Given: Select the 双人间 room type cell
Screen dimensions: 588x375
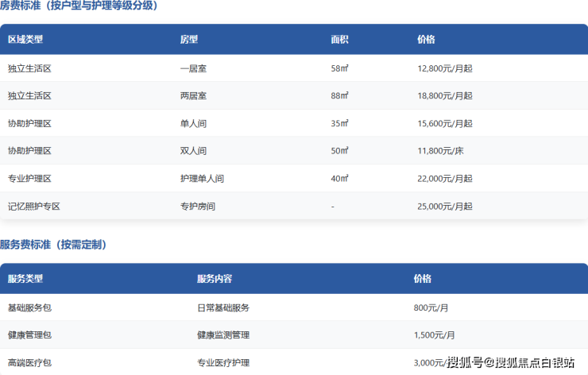Looking at the screenshot, I should click(x=194, y=151).
